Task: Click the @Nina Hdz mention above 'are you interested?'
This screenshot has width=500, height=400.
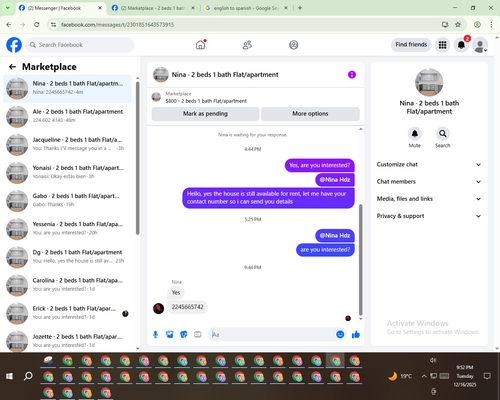Action: point(335,235)
